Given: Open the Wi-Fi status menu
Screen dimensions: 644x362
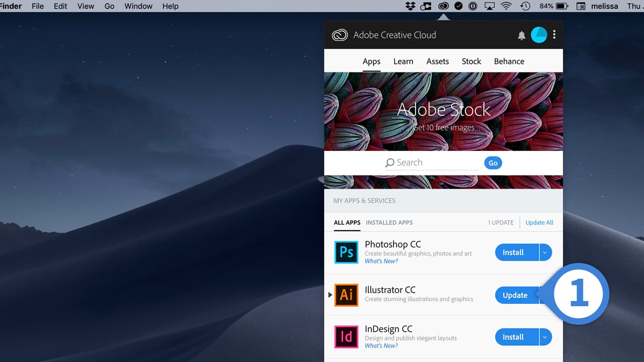Looking at the screenshot, I should [507, 6].
